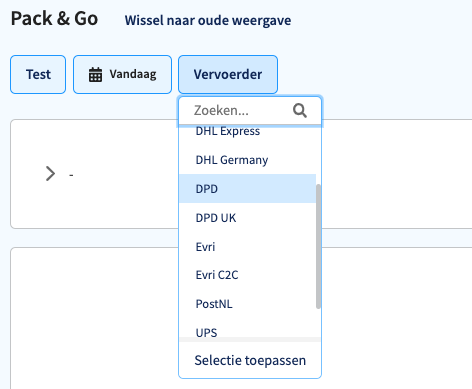
Task: Click the calendar icon beside Vandaag
Action: point(95,74)
